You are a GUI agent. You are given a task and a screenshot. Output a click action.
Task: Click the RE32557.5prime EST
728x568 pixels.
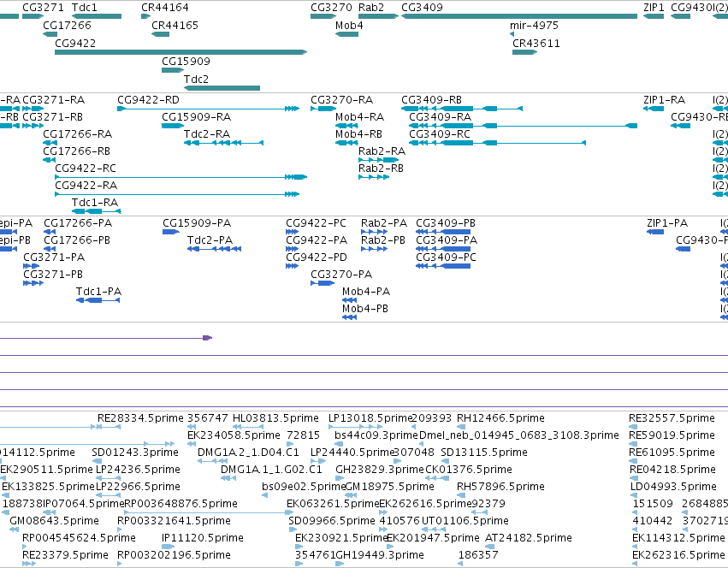pyautogui.click(x=634, y=427)
